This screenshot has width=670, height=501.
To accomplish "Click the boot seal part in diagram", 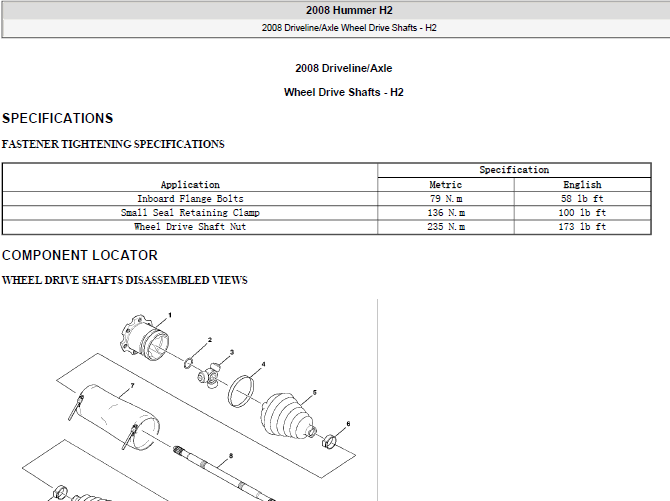I will point(288,415).
